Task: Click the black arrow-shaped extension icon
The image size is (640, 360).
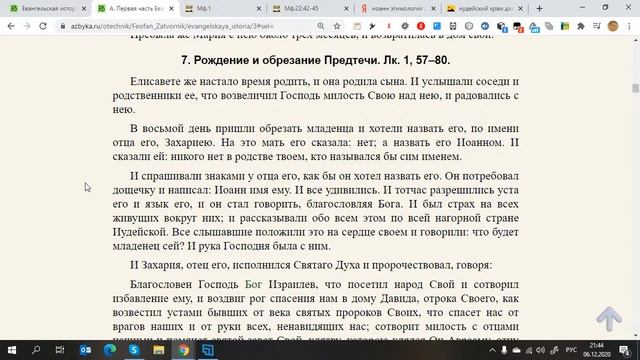Action: tap(372, 26)
